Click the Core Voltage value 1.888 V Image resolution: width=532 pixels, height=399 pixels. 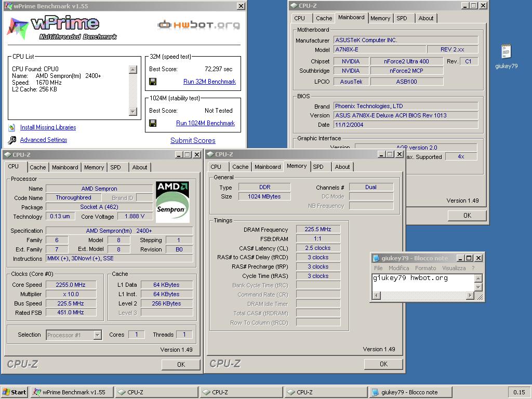135,216
